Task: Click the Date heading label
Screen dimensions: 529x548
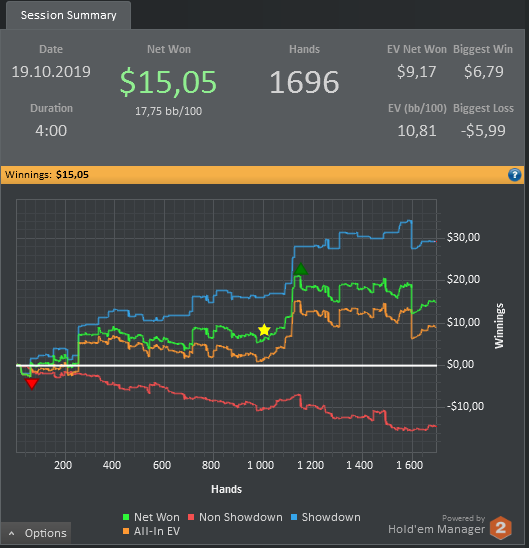Action: [51, 49]
